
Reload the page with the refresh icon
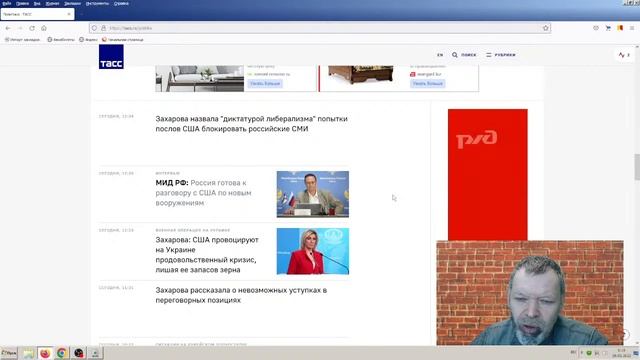point(32,28)
